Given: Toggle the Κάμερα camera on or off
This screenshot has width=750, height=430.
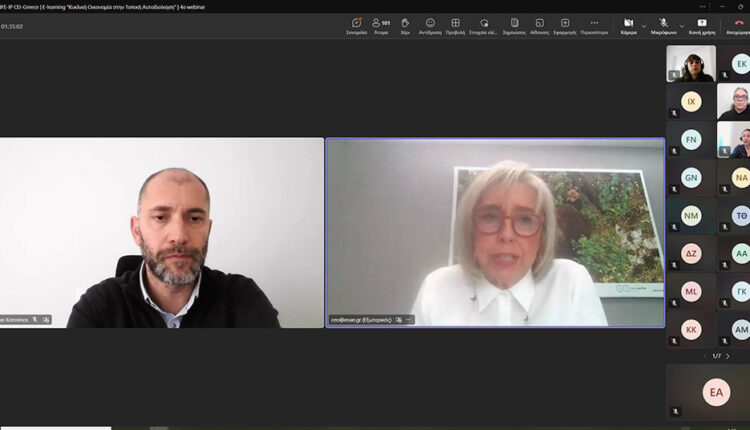Looking at the screenshot, I should 628,23.
